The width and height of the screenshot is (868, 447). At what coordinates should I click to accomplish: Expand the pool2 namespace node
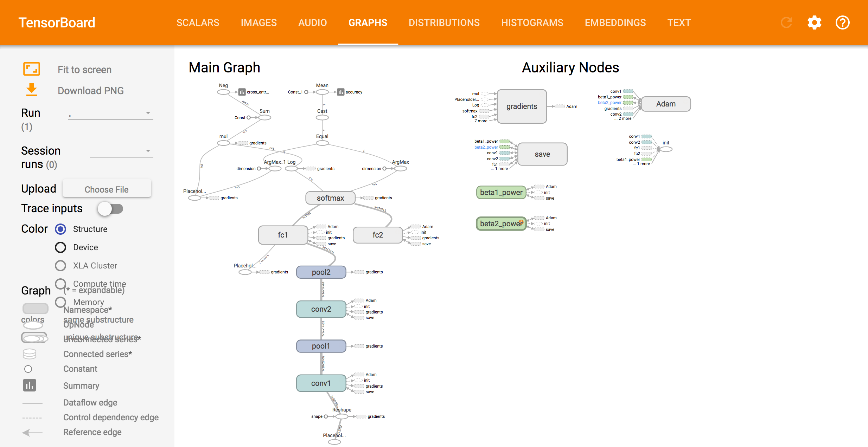(x=321, y=272)
